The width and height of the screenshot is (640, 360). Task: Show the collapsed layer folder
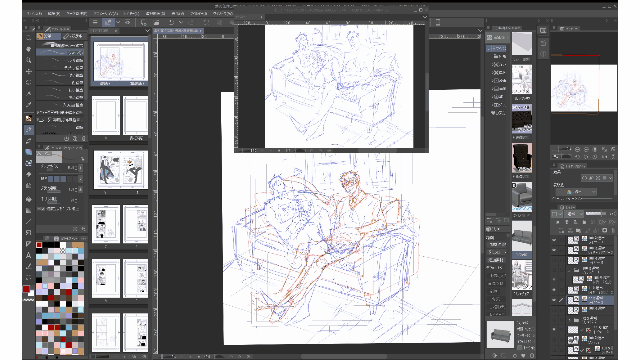pos(554,320)
